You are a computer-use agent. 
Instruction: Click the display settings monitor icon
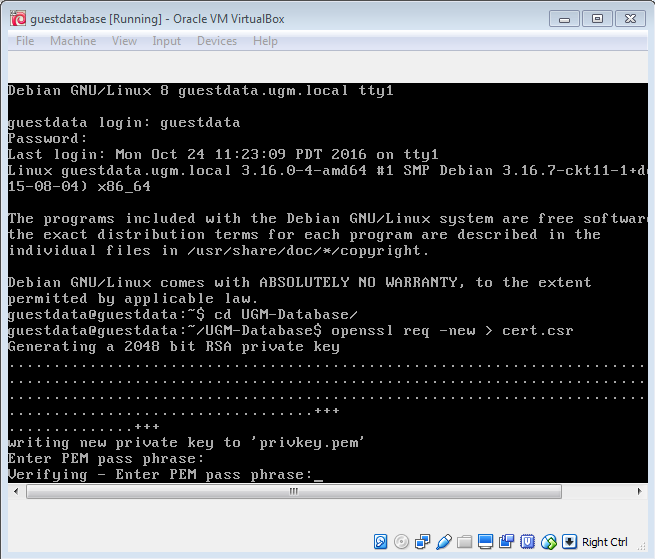point(486,542)
